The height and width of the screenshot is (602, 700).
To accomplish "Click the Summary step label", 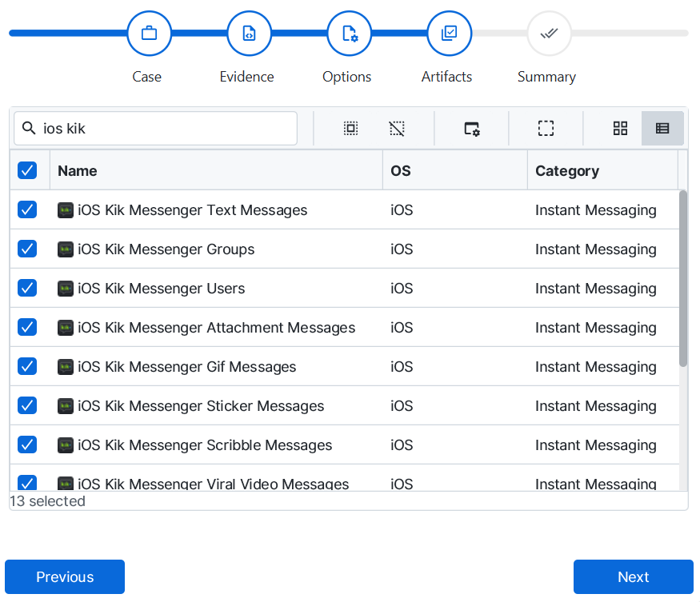I will coord(547,78).
